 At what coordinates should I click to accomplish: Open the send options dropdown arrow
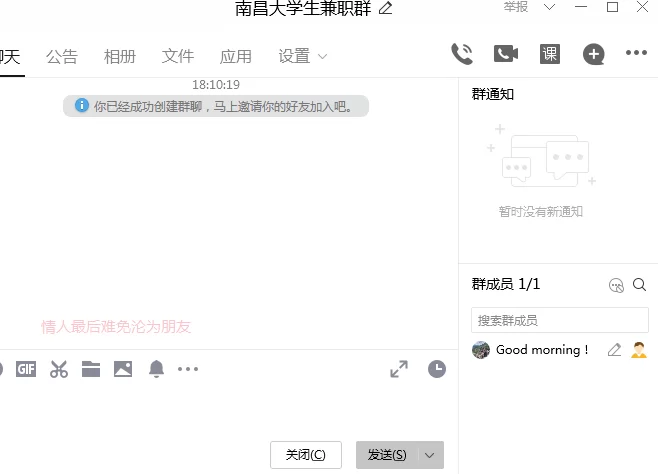click(430, 455)
